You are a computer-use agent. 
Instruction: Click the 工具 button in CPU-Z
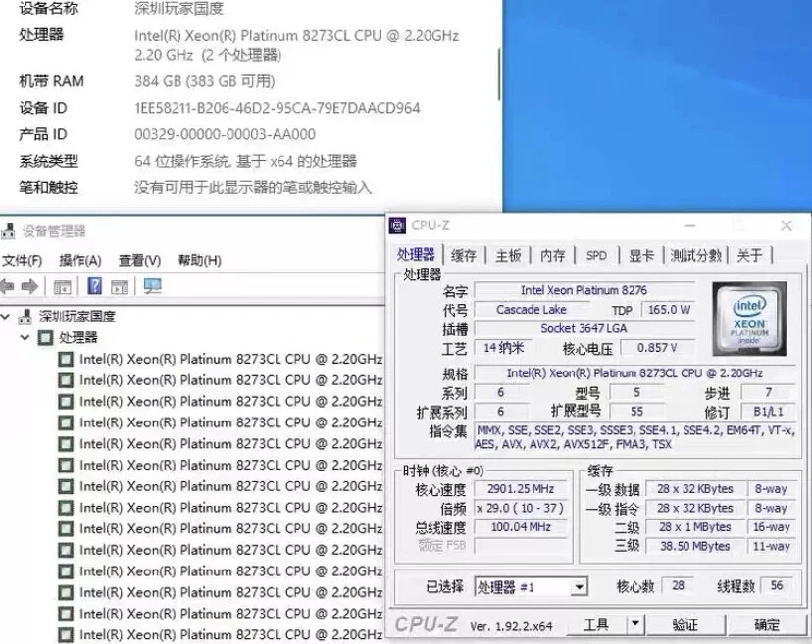click(x=596, y=624)
